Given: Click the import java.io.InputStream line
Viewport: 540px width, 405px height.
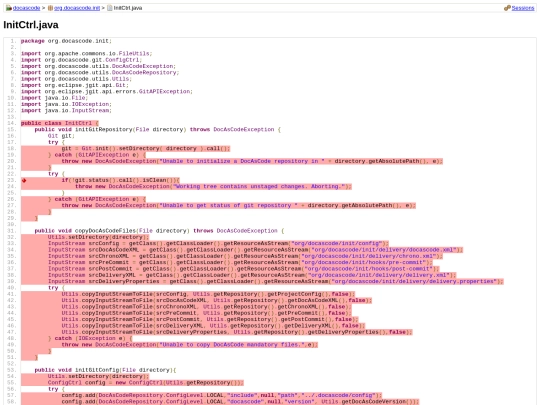Looking at the screenshot, I should [66, 111].
